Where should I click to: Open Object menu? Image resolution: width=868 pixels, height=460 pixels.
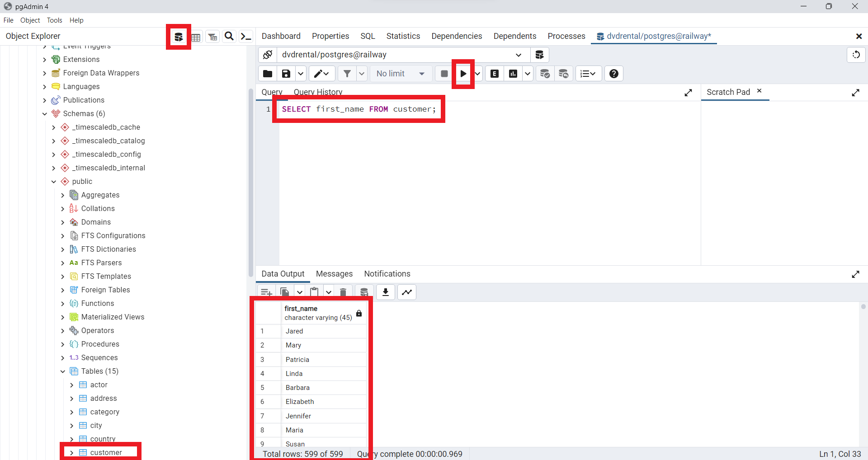click(x=30, y=20)
